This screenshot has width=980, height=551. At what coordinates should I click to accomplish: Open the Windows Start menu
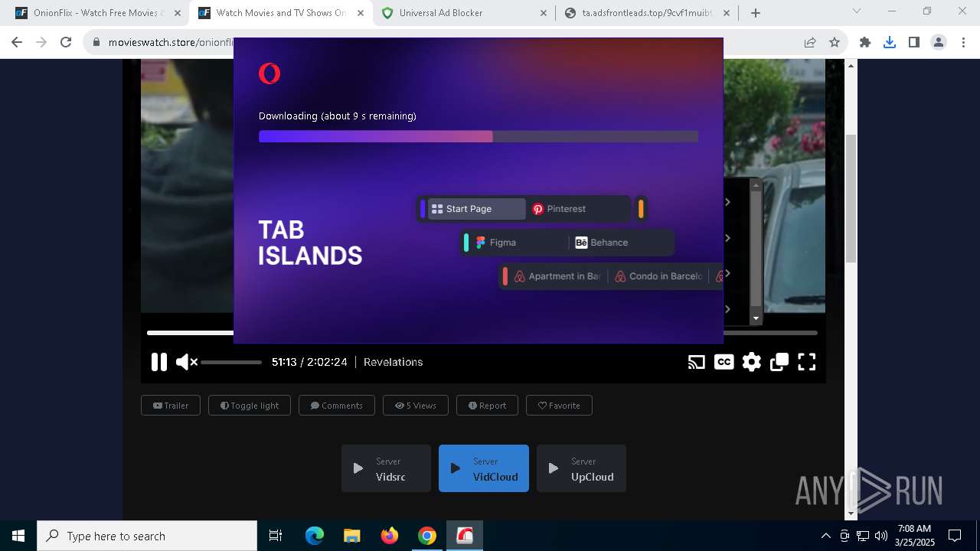coord(18,536)
